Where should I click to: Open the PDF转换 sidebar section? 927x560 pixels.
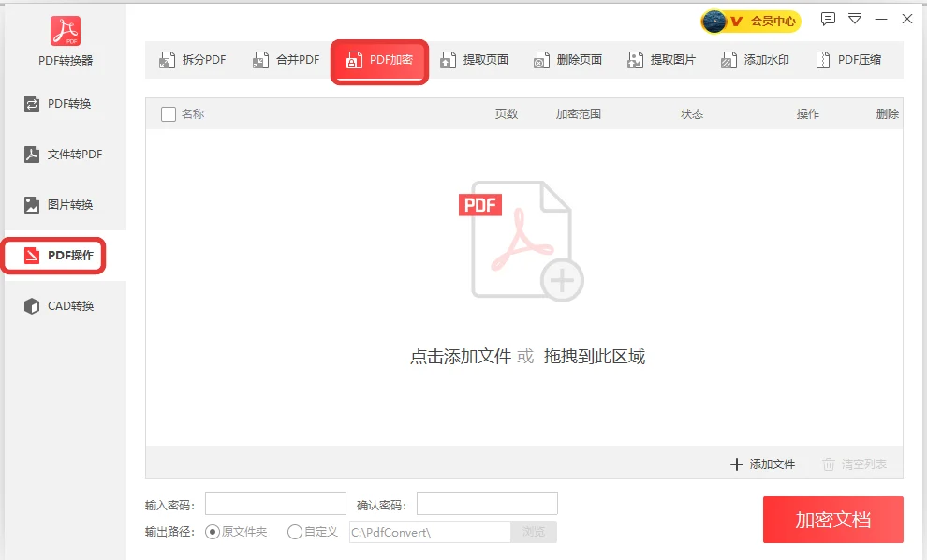pyautogui.click(x=58, y=104)
